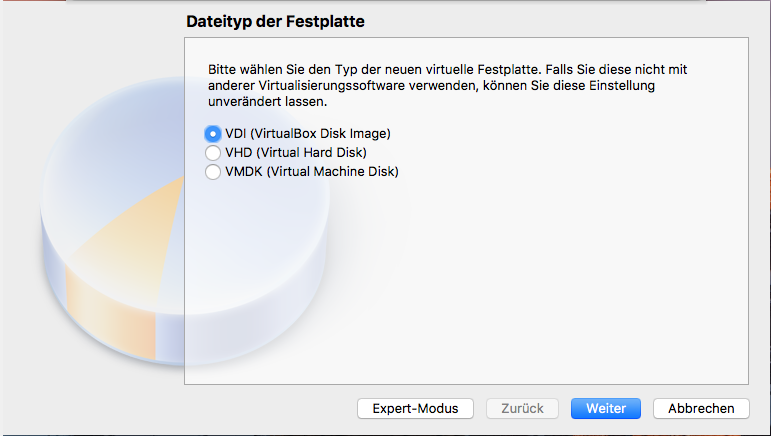The height and width of the screenshot is (436, 771).
Task: Click the description paragraph beginning "Bitte wählen Sie"
Action: pyautogui.click(x=448, y=86)
